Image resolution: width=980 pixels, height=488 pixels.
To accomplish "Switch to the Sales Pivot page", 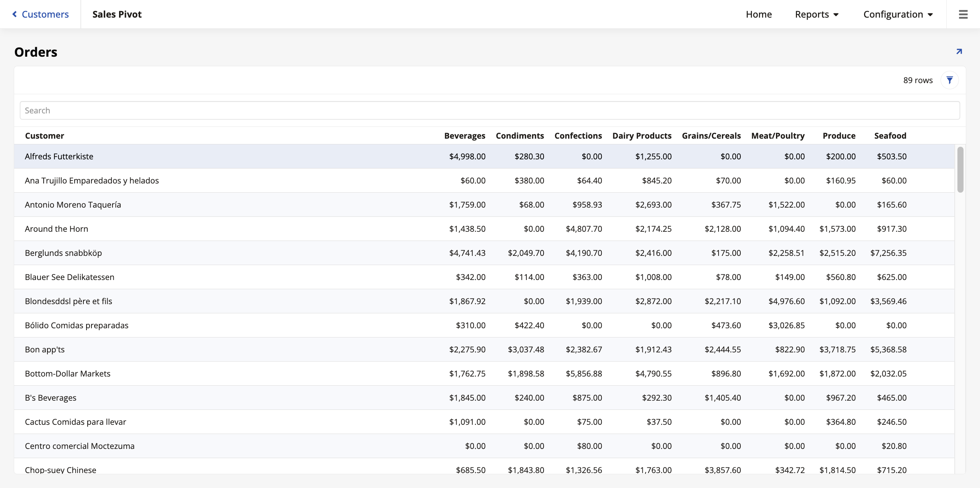I will tap(117, 14).
